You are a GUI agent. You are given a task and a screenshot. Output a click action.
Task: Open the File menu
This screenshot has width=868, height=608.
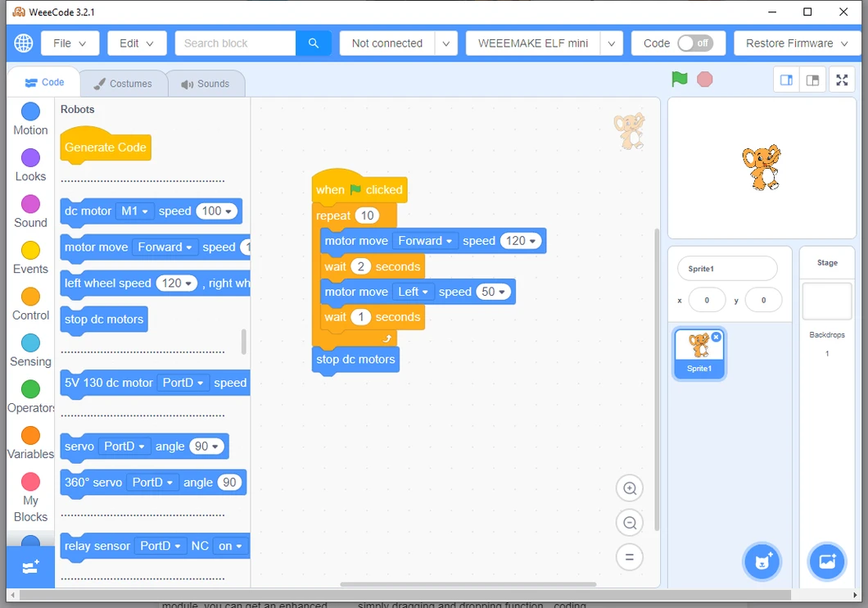point(70,43)
